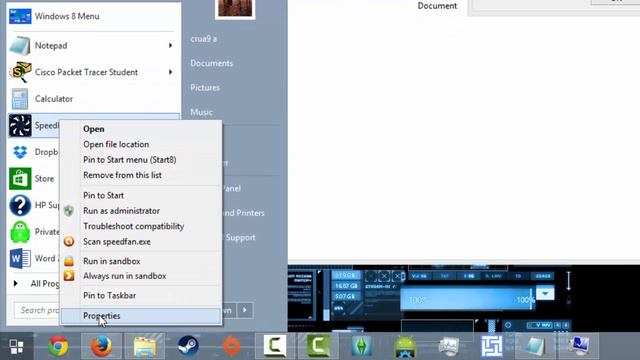Viewport: 640px width, 360px height.
Task: Open the green Camtasia taskbar icon
Action: [x=318, y=346]
